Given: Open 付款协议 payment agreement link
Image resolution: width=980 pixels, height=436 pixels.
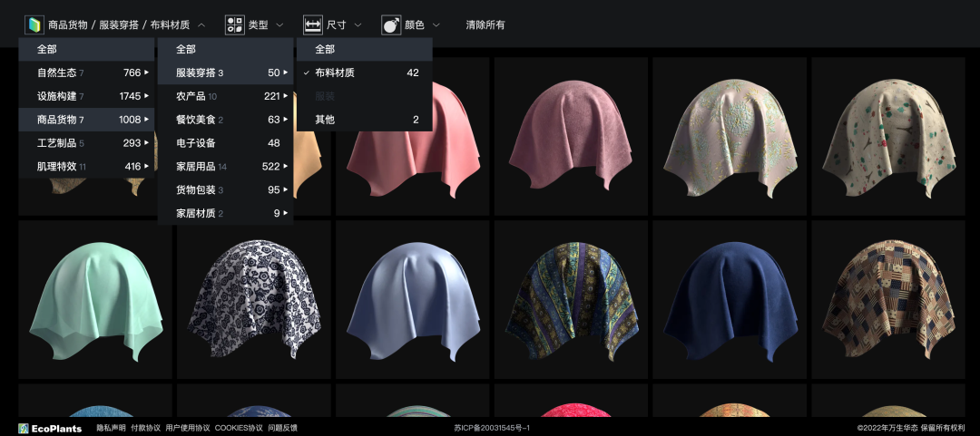Looking at the screenshot, I should [145, 429].
